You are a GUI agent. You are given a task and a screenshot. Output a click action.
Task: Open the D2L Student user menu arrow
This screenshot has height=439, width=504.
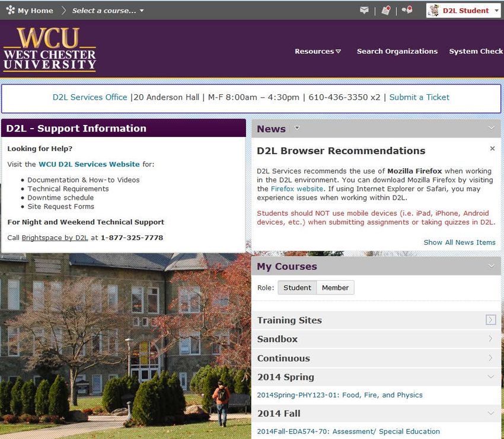(x=497, y=11)
